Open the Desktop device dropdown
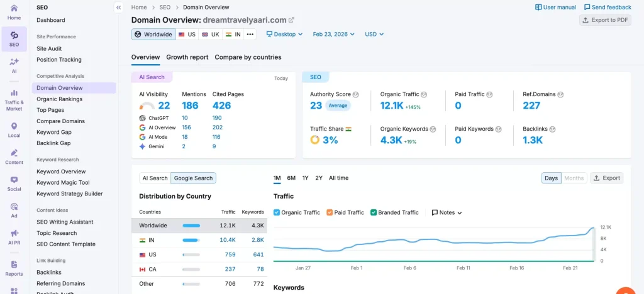The width and height of the screenshot is (644, 294). pyautogui.click(x=285, y=35)
